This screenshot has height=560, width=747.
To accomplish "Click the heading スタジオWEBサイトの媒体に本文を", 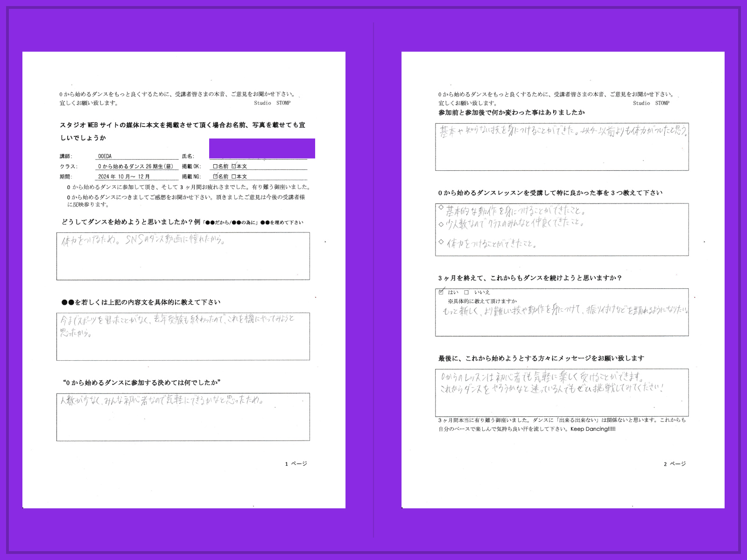I will pos(183,131).
